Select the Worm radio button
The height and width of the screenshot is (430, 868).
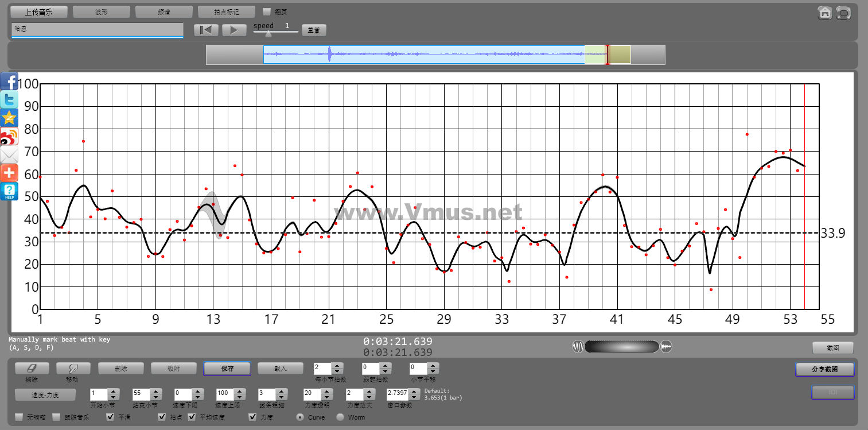(x=340, y=417)
